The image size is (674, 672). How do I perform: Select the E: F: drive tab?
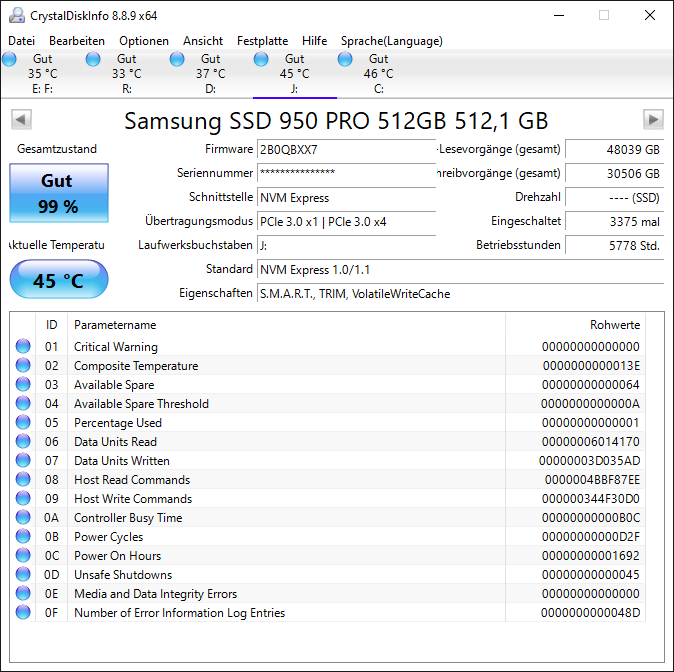(x=42, y=74)
